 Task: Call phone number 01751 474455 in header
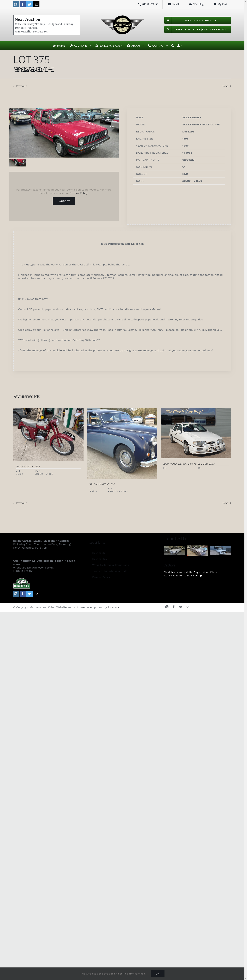148,4
